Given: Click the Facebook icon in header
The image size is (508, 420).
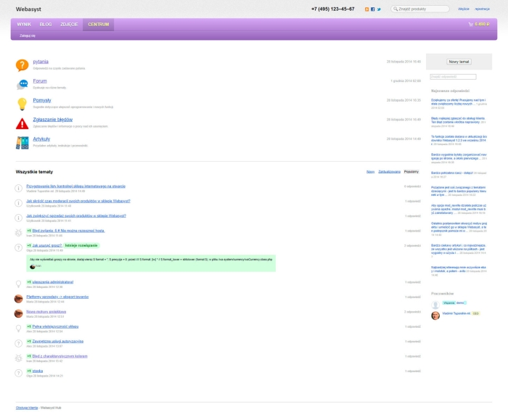Looking at the screenshot, I should 373,9.
